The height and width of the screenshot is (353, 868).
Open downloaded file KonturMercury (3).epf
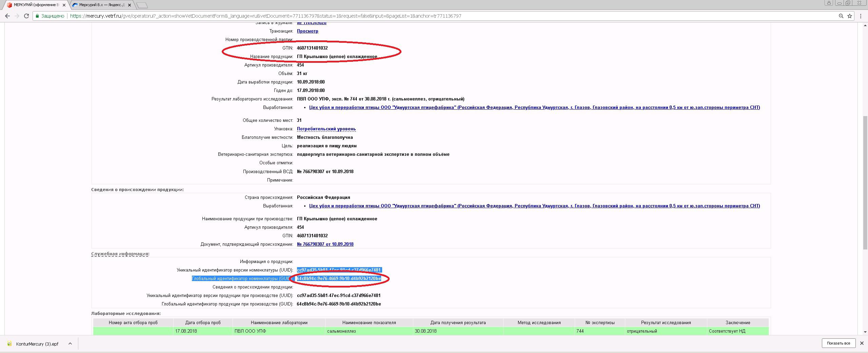point(37,343)
